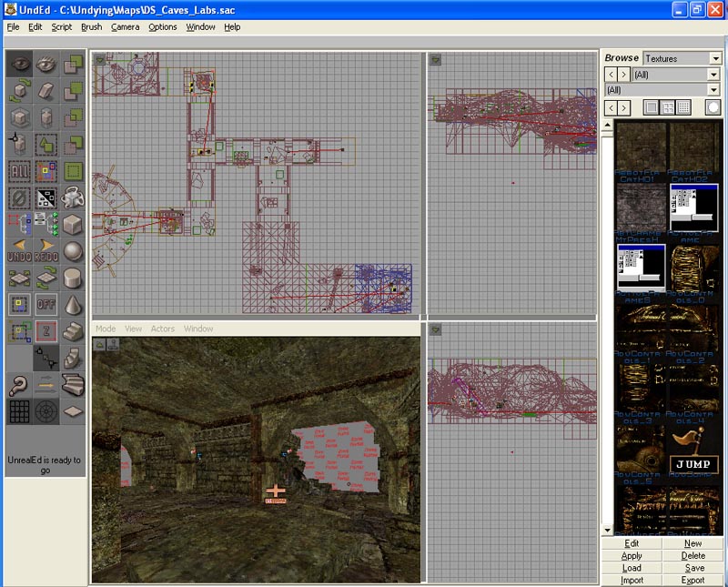Toggle the second eye view-mode icon
The width and height of the screenshot is (728, 587).
pos(46,64)
